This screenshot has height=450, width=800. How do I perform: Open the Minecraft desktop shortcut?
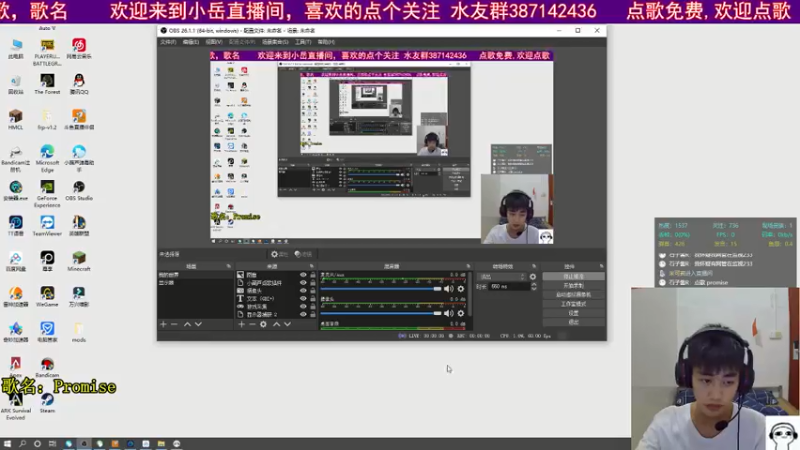pos(79,261)
